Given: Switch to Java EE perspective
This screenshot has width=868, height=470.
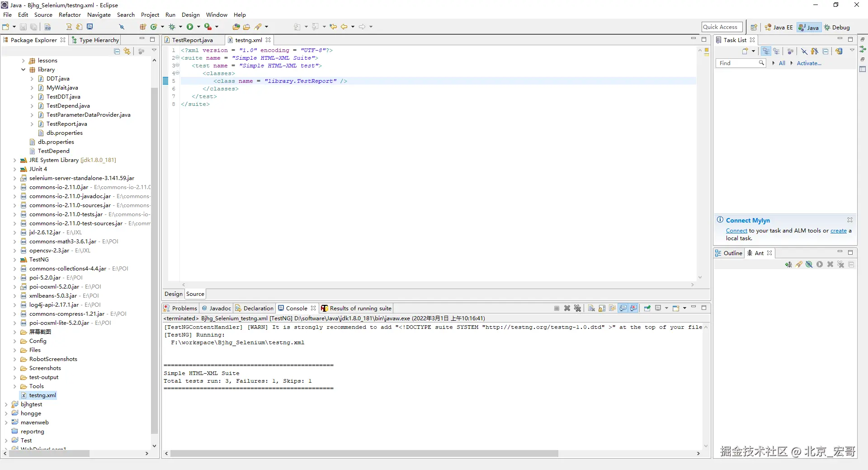Looking at the screenshot, I should click(x=778, y=27).
